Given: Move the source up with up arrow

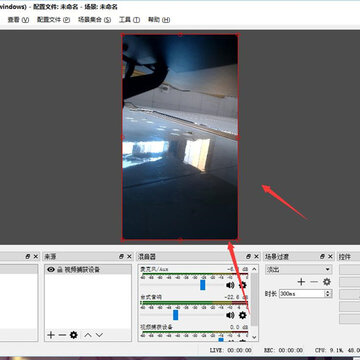Looking at the screenshot, I should tap(88, 335).
